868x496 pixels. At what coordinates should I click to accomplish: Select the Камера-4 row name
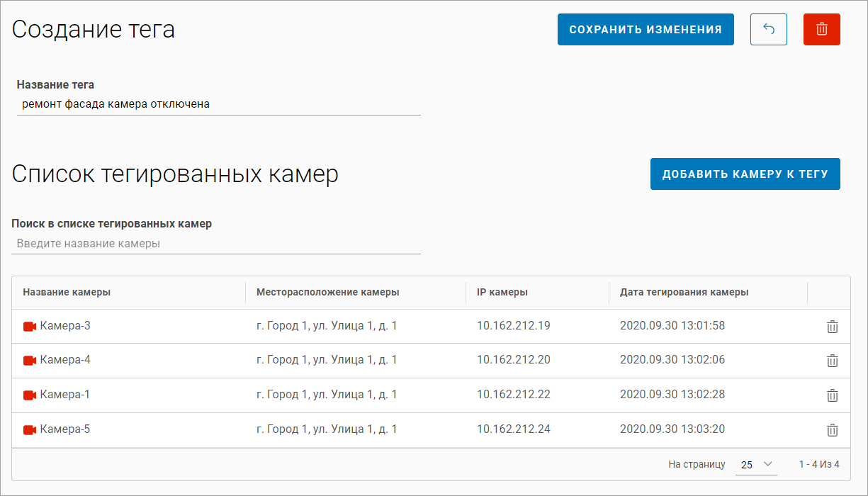click(65, 360)
